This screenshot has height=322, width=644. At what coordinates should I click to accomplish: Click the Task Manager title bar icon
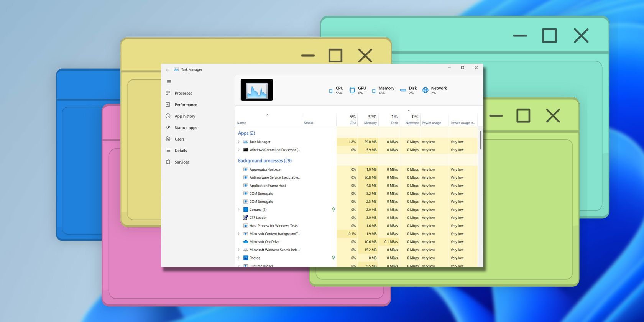pos(176,69)
